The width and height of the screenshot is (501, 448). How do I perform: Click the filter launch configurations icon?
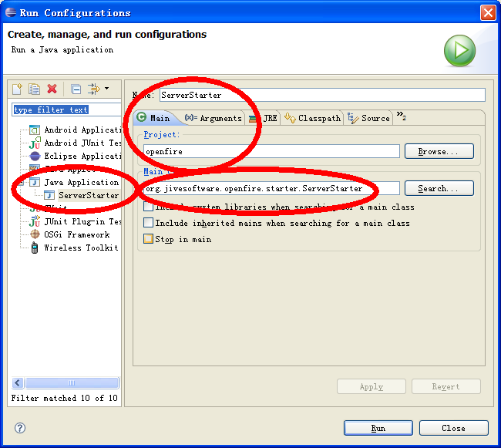pyautogui.click(x=94, y=89)
